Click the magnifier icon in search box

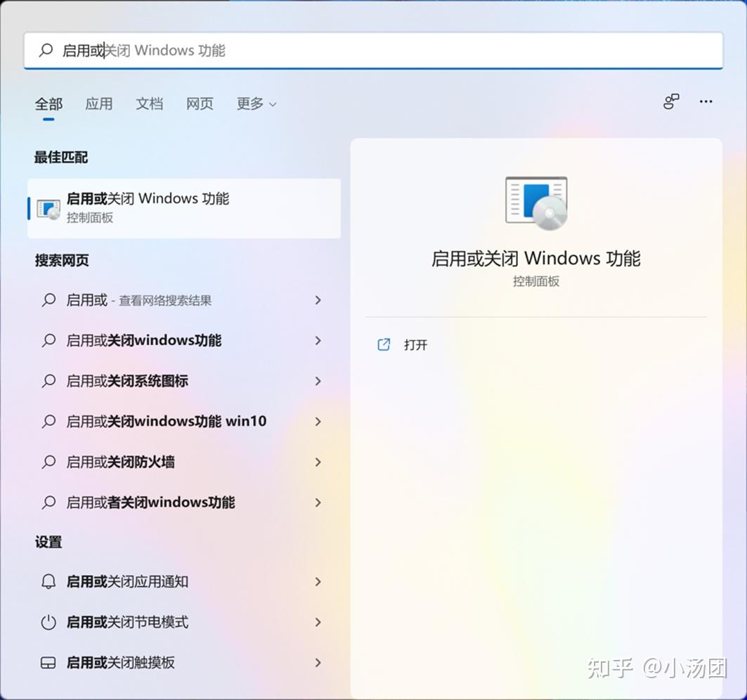(46, 50)
